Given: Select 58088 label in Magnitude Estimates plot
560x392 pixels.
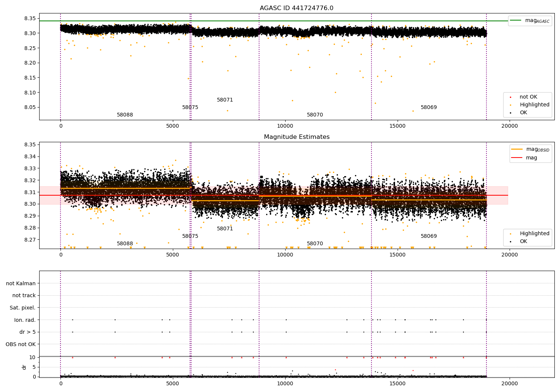Looking at the screenshot, I should 125,244.
